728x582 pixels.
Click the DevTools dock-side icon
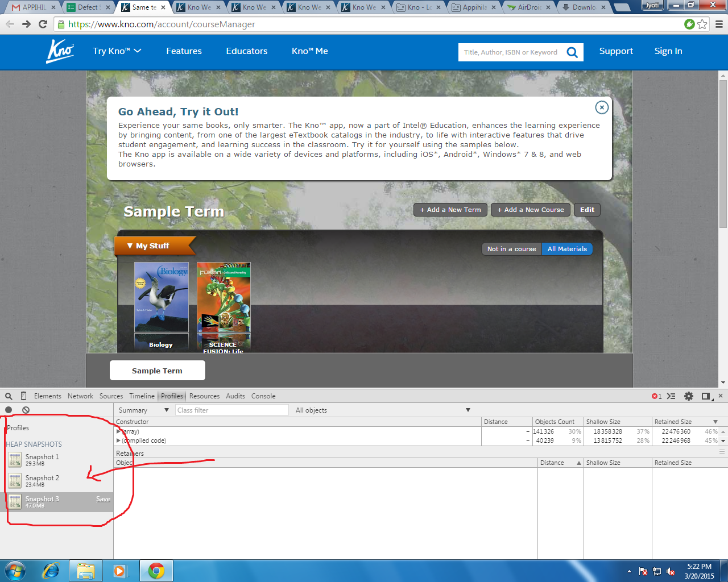coord(706,396)
